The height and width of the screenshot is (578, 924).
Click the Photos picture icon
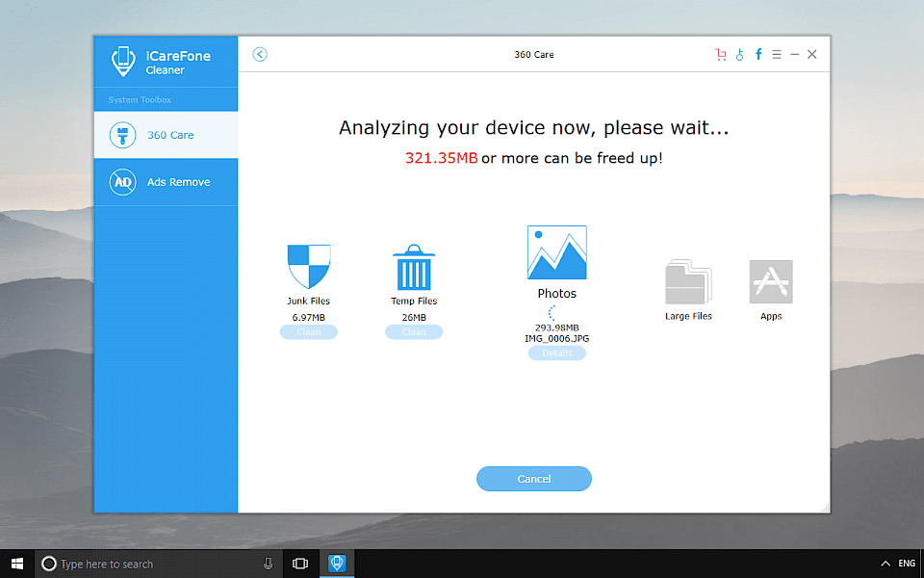[557, 252]
